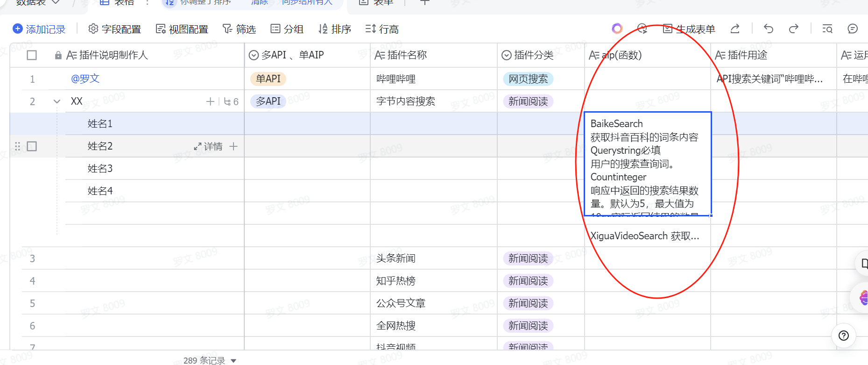This screenshot has width=868, height=365.
Task: Select the 单API tag in row 1
Action: coord(268,79)
